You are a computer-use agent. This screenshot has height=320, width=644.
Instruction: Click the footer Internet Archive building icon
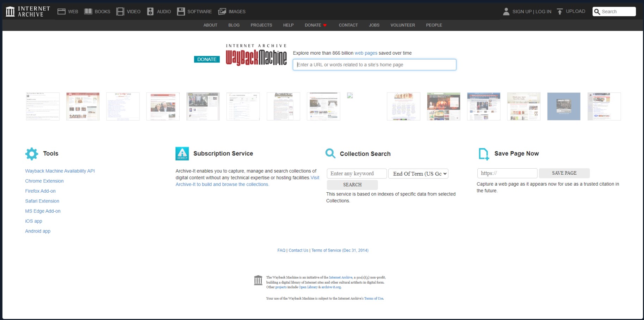[x=258, y=280]
